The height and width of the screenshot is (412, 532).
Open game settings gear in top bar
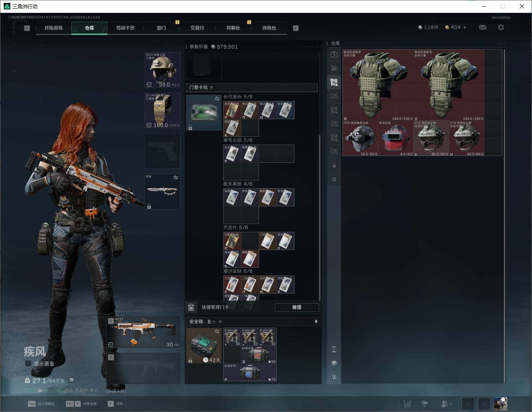point(501,27)
